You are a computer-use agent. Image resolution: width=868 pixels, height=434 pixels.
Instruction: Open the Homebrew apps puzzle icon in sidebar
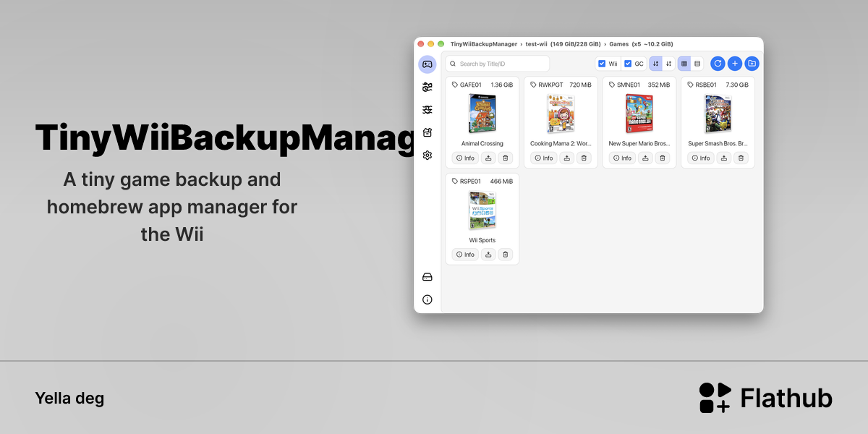coord(427,87)
